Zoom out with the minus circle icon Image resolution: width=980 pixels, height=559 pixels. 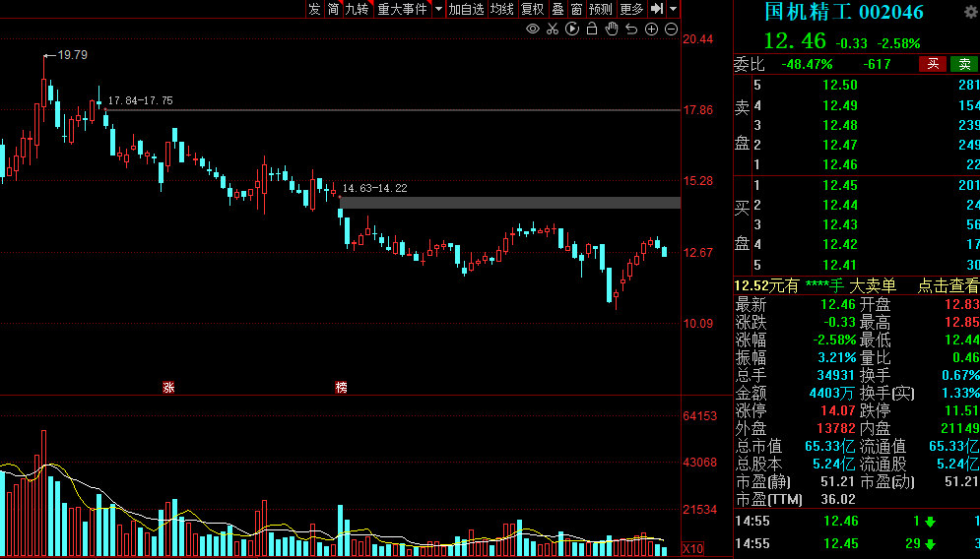[x=671, y=30]
